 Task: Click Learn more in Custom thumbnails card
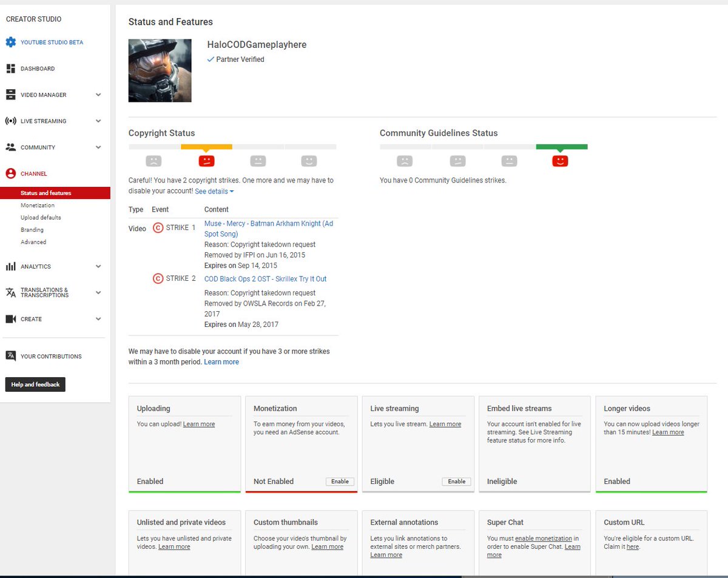328,546
